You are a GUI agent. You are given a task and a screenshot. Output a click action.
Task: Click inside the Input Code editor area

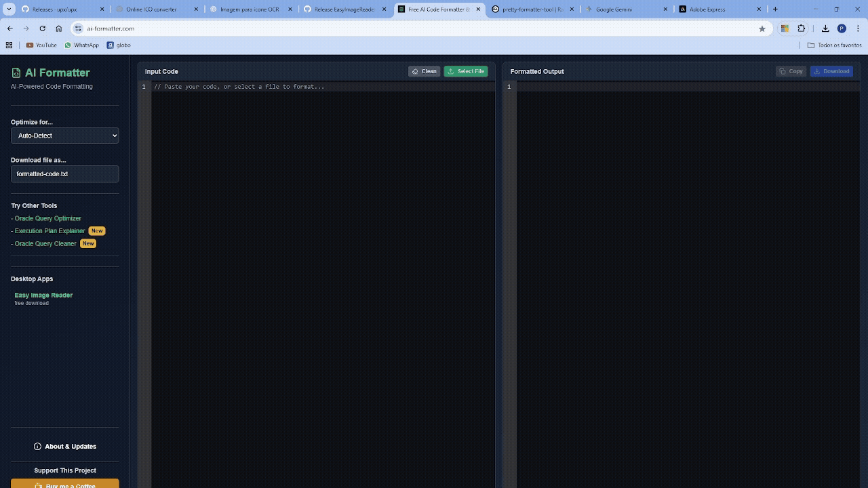tap(323, 271)
